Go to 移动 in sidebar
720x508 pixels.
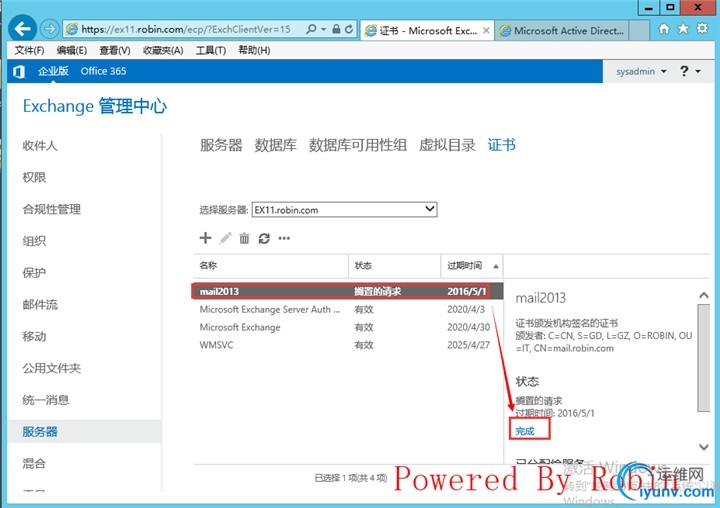pyautogui.click(x=34, y=336)
